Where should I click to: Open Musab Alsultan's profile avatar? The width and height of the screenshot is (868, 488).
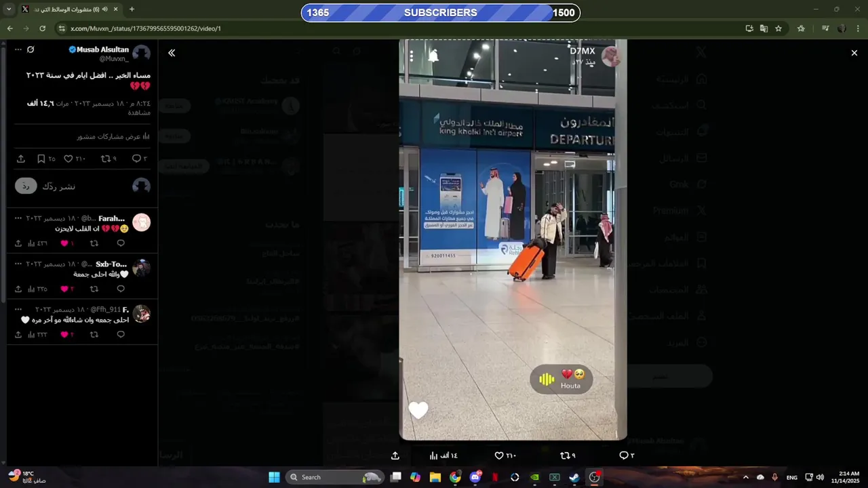pos(141,54)
